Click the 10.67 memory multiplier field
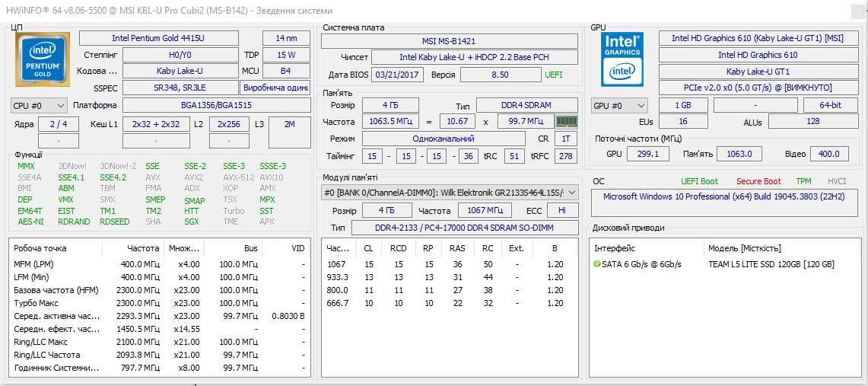 click(x=457, y=121)
